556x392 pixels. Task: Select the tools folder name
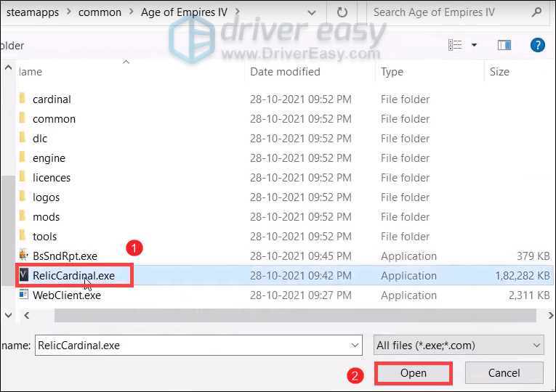click(44, 236)
